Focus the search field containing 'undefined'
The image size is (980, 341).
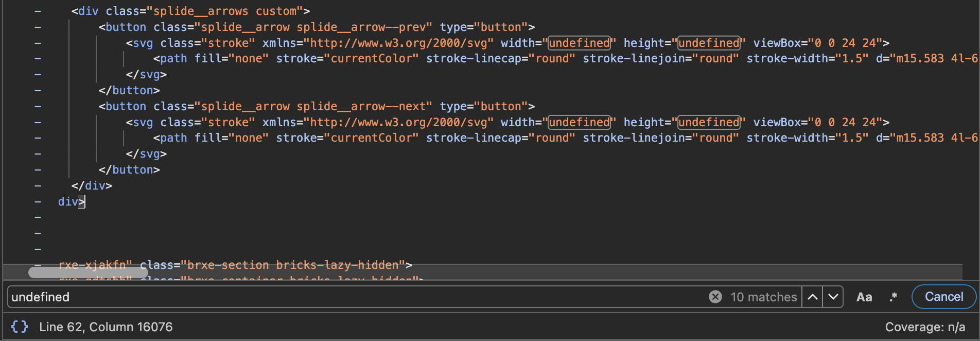pyautogui.click(x=355, y=297)
